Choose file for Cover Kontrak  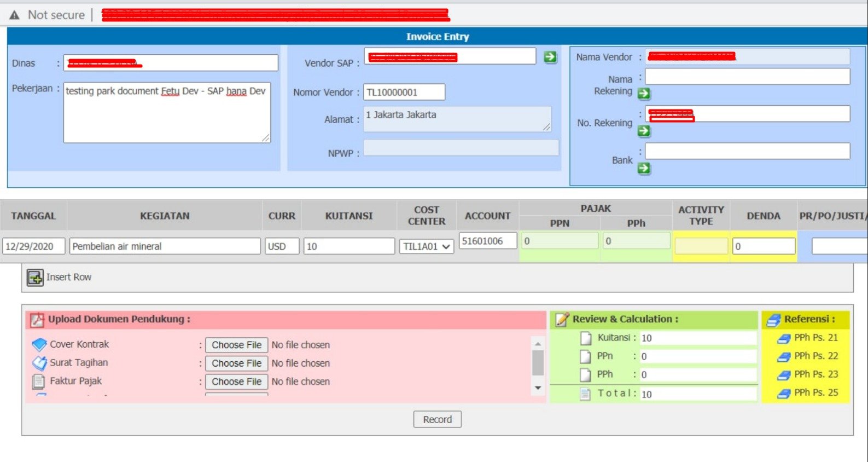(x=236, y=345)
